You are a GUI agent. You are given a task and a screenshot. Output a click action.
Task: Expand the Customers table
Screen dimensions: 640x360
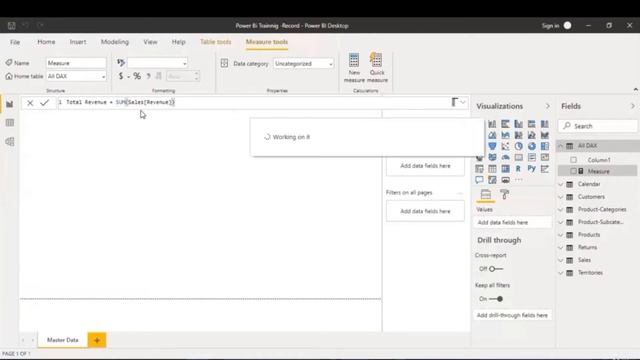point(560,197)
